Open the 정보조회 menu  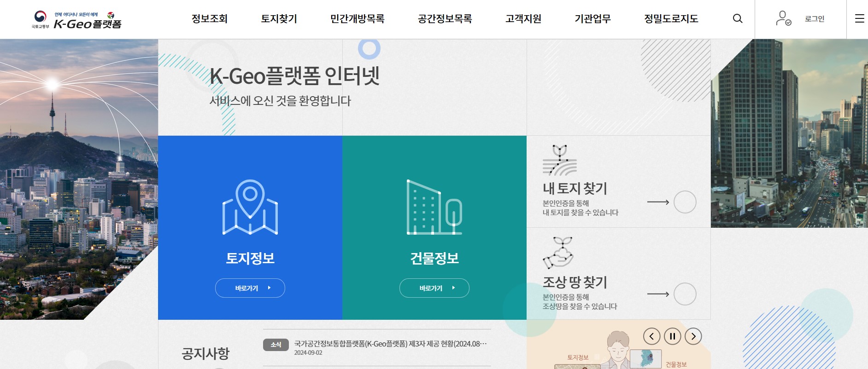click(x=210, y=19)
